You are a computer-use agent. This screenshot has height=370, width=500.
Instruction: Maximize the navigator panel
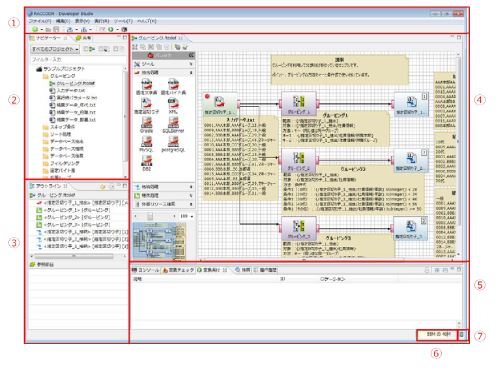[x=125, y=38]
